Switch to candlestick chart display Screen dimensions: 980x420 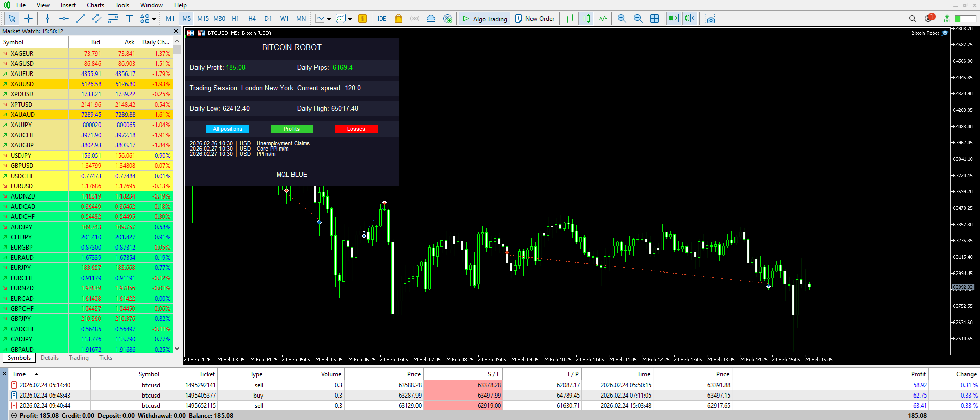point(586,19)
